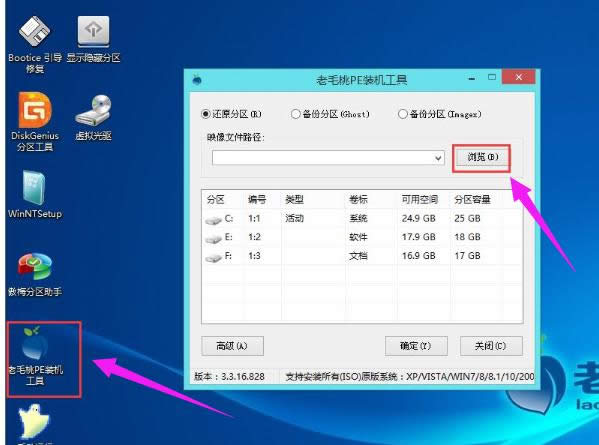Select the E: 软件 partition row
The image size is (599, 445).
[x=362, y=237]
